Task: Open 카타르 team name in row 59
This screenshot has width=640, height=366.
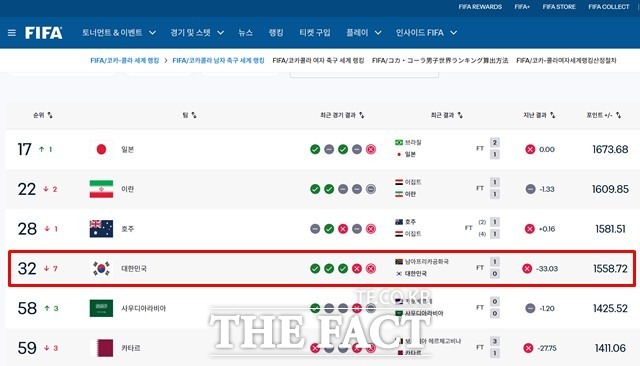Action: click(x=131, y=348)
